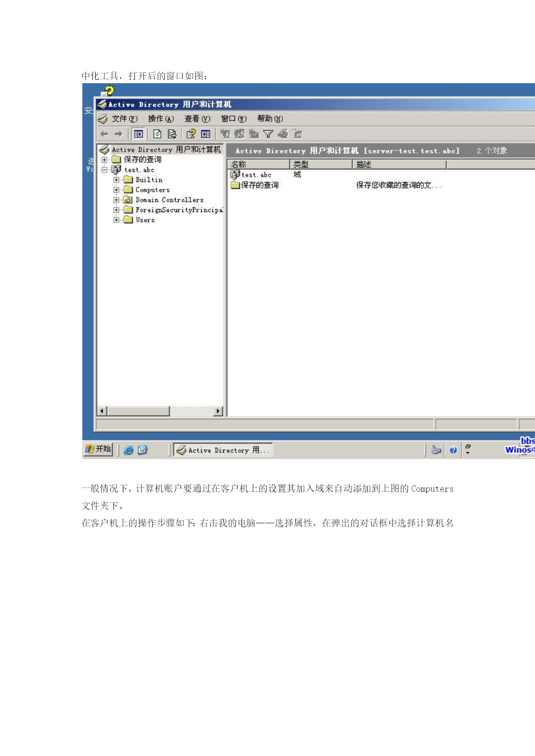Expand the Computers folder node
Image resolution: width=535 pixels, height=756 pixels.
point(116,190)
